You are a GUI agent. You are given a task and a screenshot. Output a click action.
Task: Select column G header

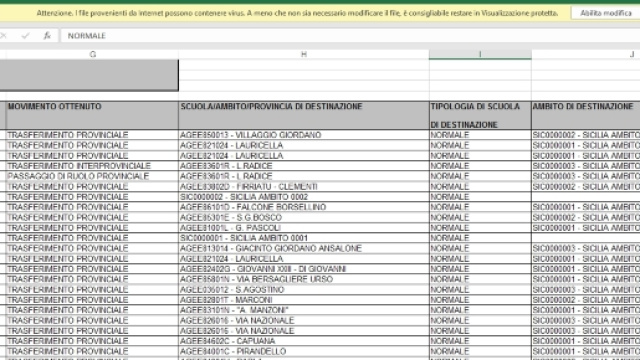92,54
